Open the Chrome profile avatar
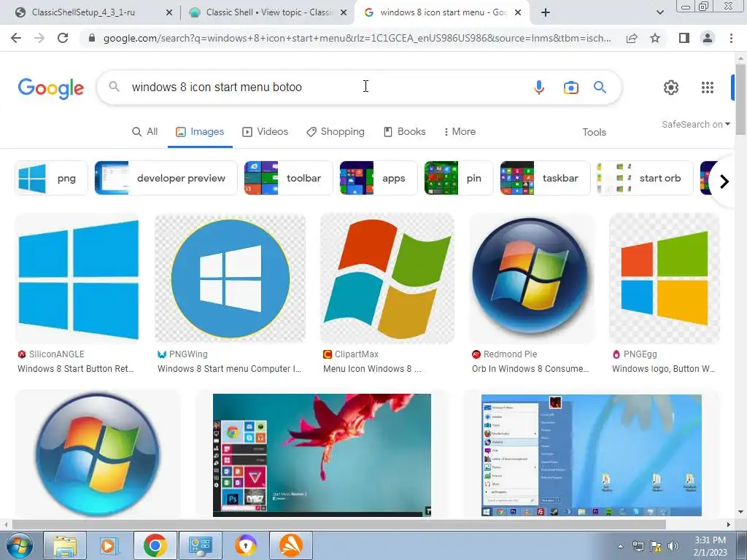747x560 pixels. [708, 38]
